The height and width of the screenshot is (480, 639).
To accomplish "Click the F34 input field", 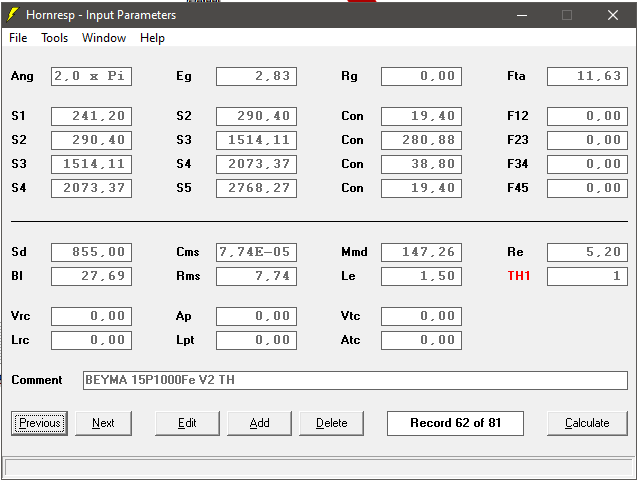I will tap(587, 164).
